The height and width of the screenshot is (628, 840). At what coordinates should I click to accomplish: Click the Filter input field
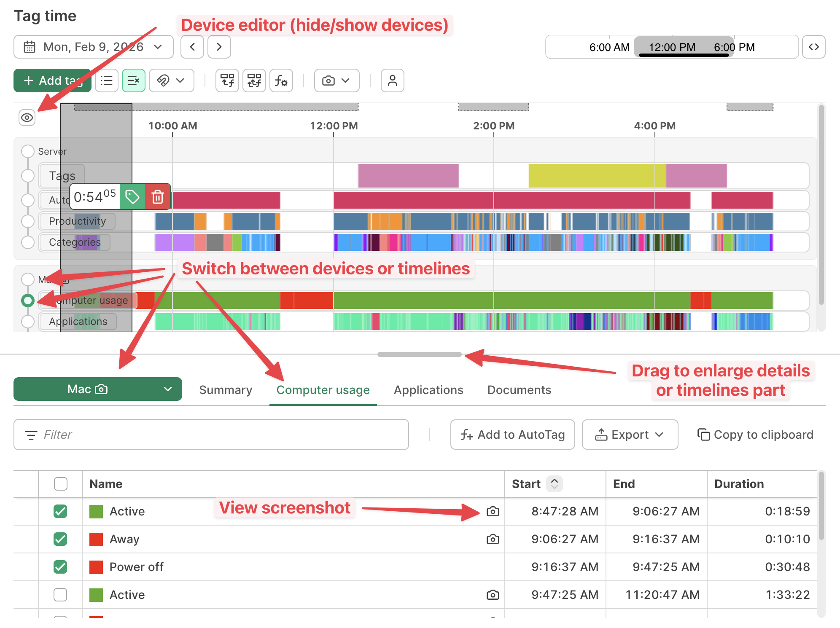click(x=211, y=435)
